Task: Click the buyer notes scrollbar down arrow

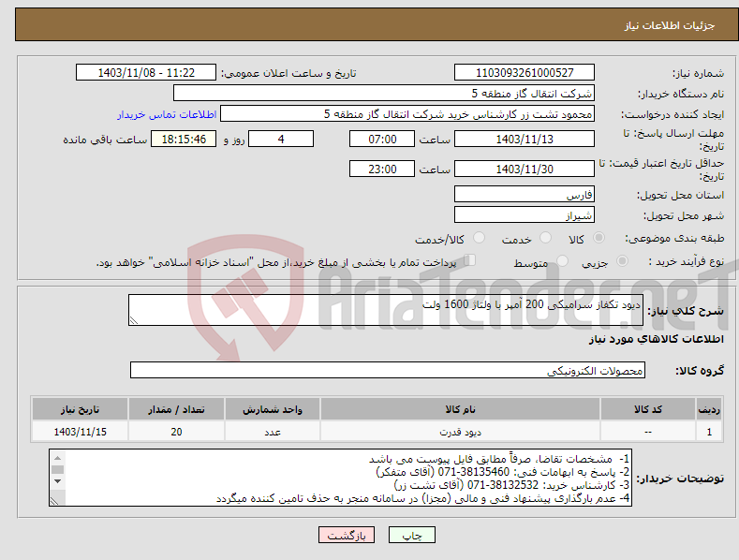Action: 57,481
